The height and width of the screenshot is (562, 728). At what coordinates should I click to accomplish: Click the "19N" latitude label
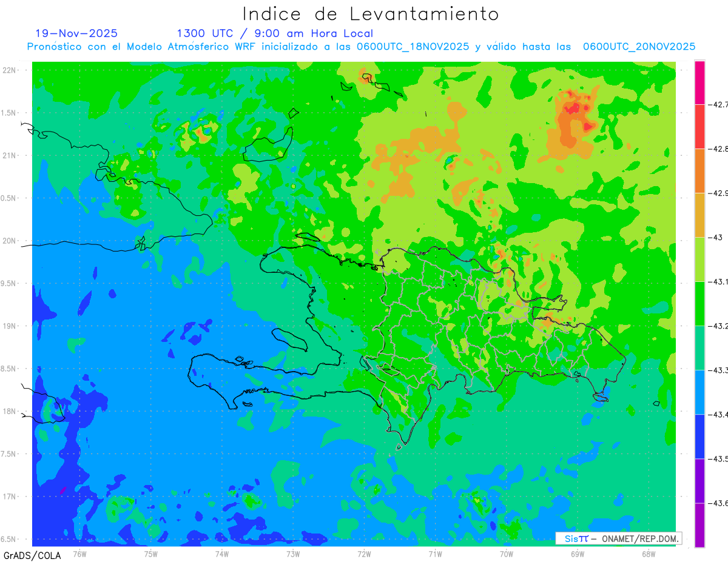[10, 326]
